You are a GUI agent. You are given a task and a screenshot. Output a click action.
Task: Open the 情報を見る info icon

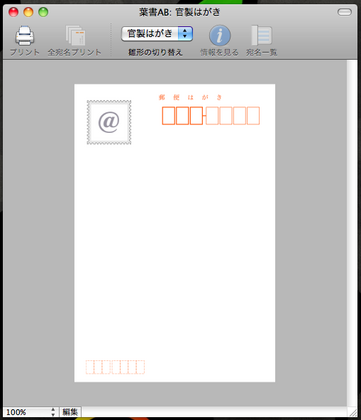pyautogui.click(x=220, y=35)
